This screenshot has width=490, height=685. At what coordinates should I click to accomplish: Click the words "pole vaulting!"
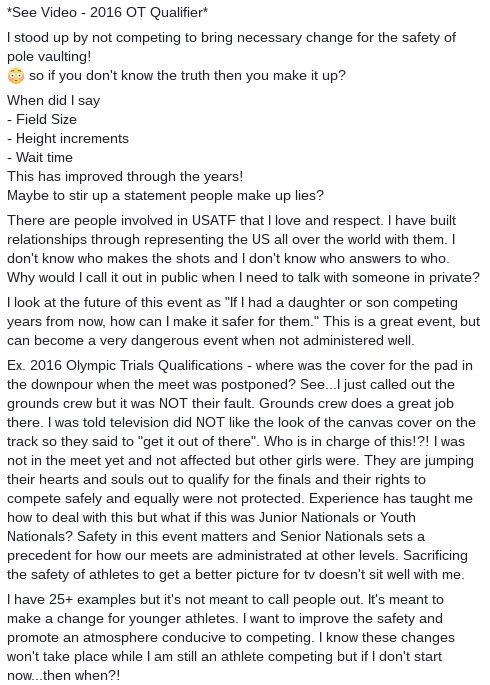pos(49,57)
